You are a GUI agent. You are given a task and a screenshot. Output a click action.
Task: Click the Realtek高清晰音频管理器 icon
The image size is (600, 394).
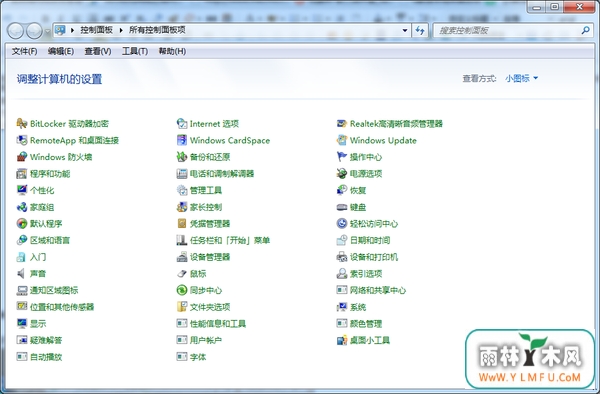[342, 124]
